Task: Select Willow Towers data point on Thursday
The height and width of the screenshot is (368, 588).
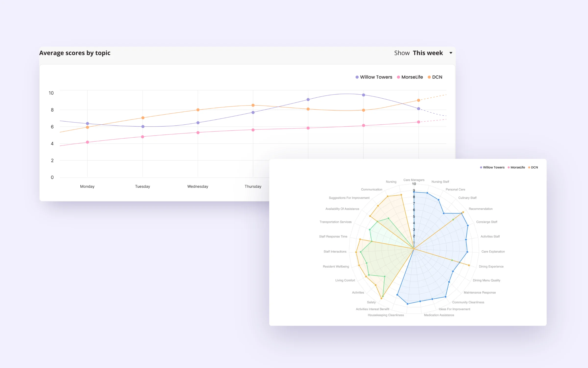Action: coord(253,112)
